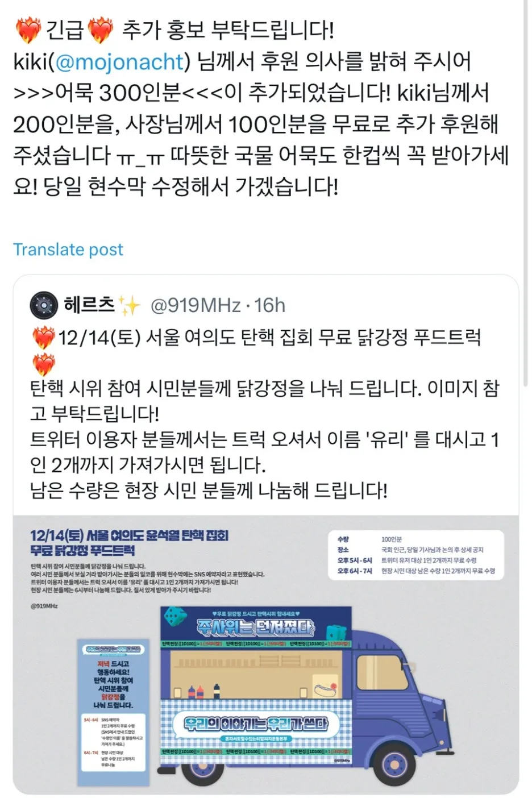Click the 주사위는 던져졌다 truck banner
Image resolution: width=532 pixels, height=798 pixels.
point(256,627)
